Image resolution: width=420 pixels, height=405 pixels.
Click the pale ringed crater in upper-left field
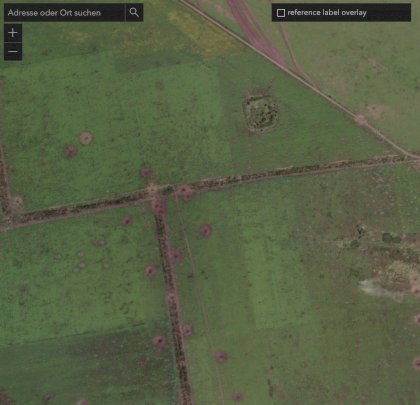[86, 138]
